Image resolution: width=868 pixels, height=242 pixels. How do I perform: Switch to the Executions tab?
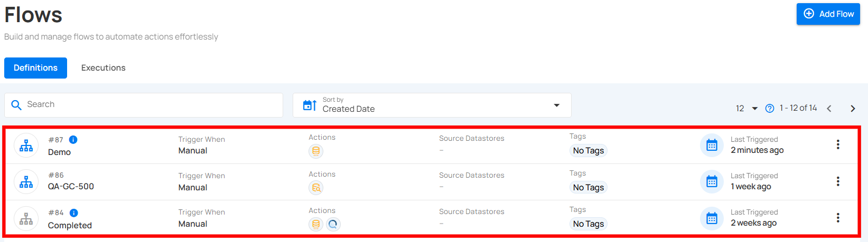(103, 68)
